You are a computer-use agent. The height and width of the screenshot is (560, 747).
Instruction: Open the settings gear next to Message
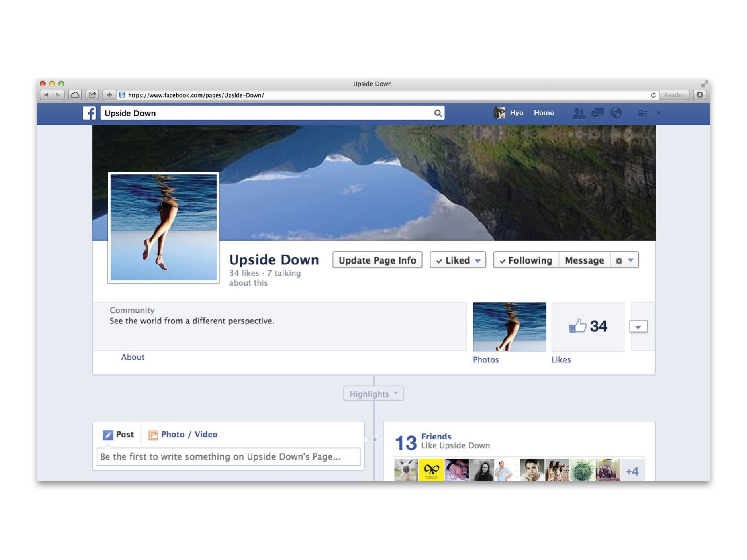point(619,260)
